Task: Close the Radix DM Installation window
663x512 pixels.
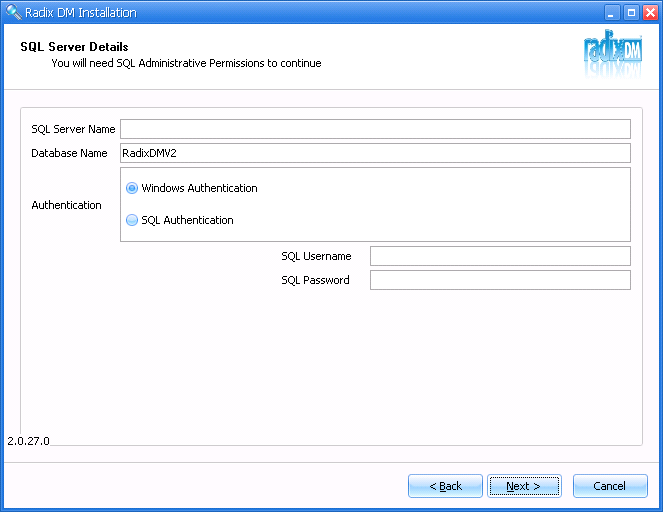Action: click(x=650, y=13)
